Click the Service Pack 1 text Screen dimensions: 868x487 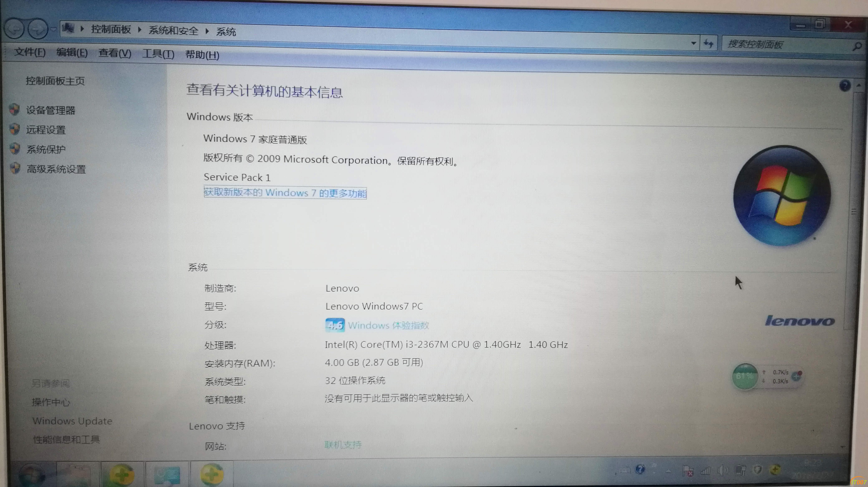(237, 177)
